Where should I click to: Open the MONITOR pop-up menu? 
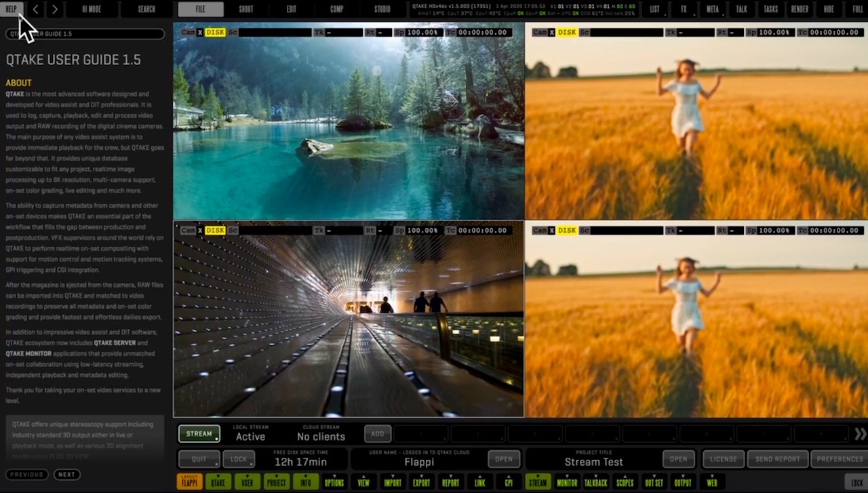[x=567, y=483]
